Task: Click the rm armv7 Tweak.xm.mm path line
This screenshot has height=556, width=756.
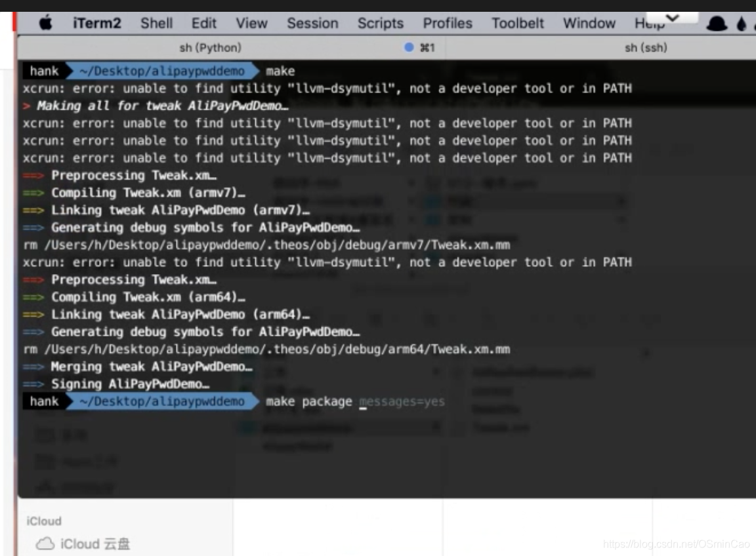Action: point(266,245)
